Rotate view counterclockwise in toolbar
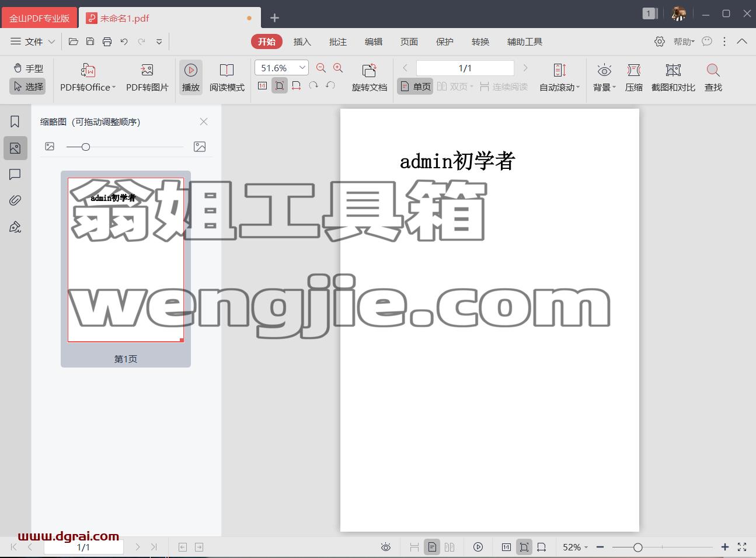Screen dimensions: 756x558 [x=330, y=86]
